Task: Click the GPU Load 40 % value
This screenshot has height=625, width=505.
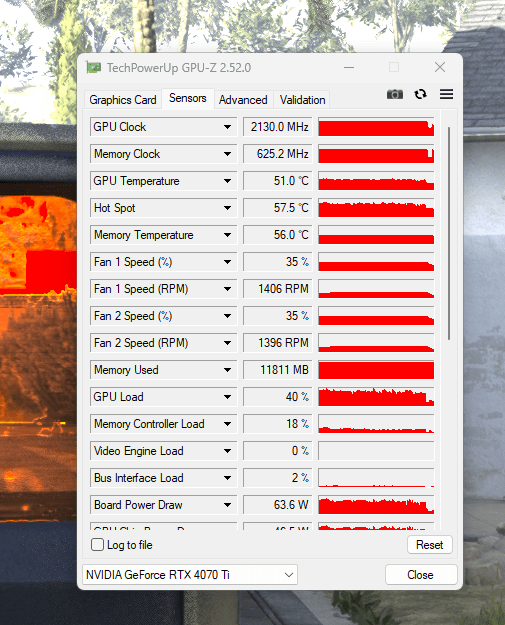Action: (278, 397)
